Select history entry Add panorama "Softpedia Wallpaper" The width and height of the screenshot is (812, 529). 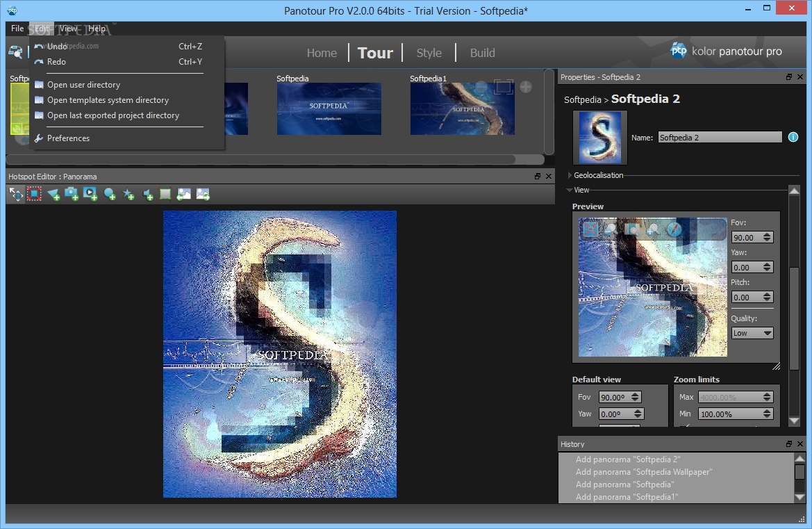[644, 471]
